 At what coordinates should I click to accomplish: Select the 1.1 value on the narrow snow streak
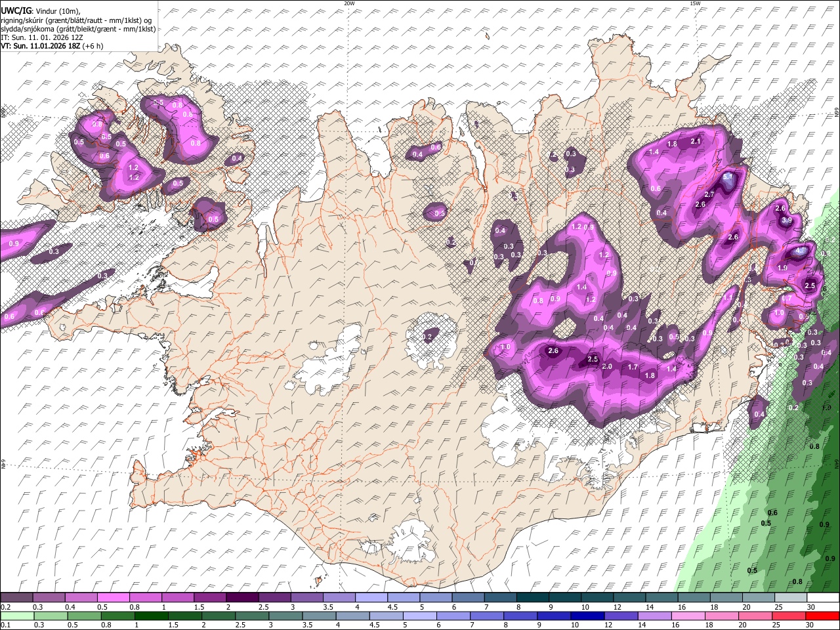click(728, 297)
